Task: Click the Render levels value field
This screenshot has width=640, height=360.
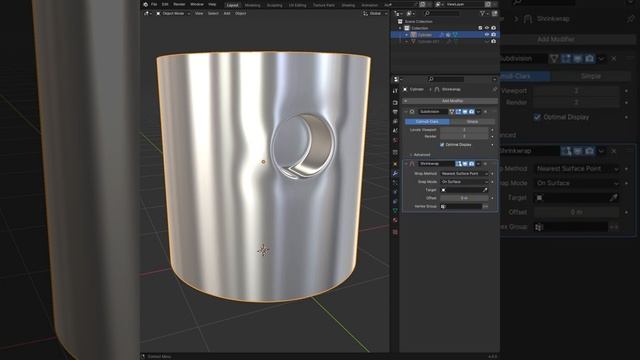Action: [464, 136]
